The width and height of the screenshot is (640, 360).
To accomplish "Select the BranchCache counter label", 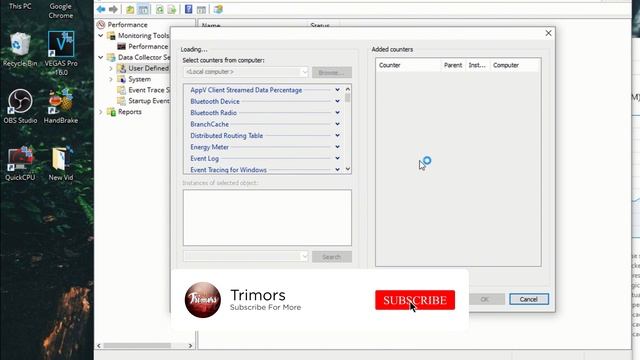I will [209, 124].
